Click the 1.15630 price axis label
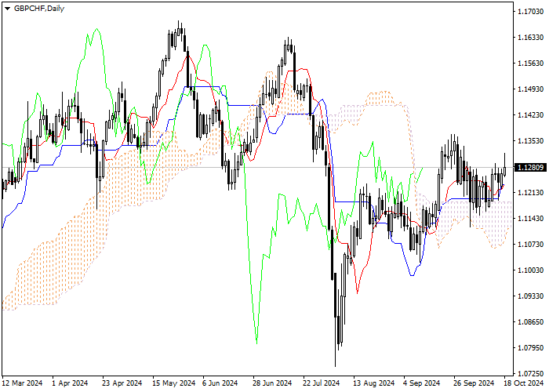Image resolution: width=549 pixels, height=392 pixels. [x=530, y=64]
